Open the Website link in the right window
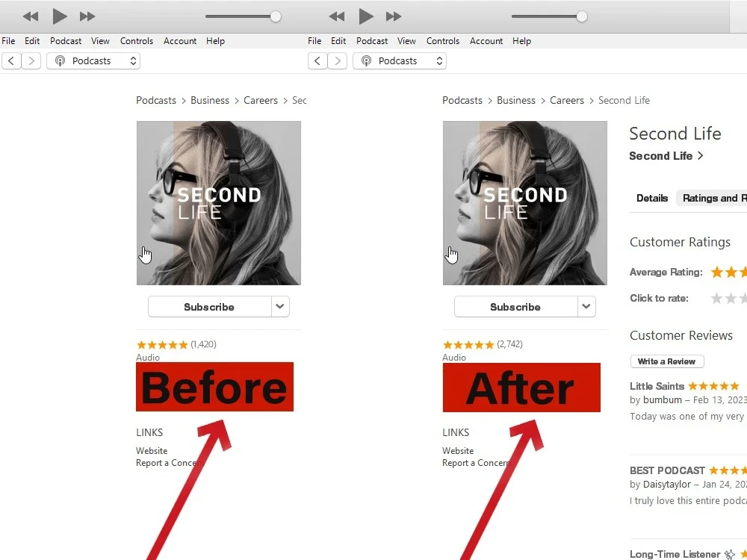Screen dimensions: 747x560 click(458, 450)
